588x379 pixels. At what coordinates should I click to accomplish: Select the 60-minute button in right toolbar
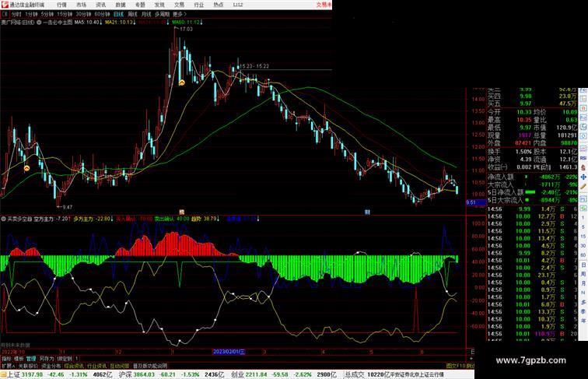click(x=583, y=255)
